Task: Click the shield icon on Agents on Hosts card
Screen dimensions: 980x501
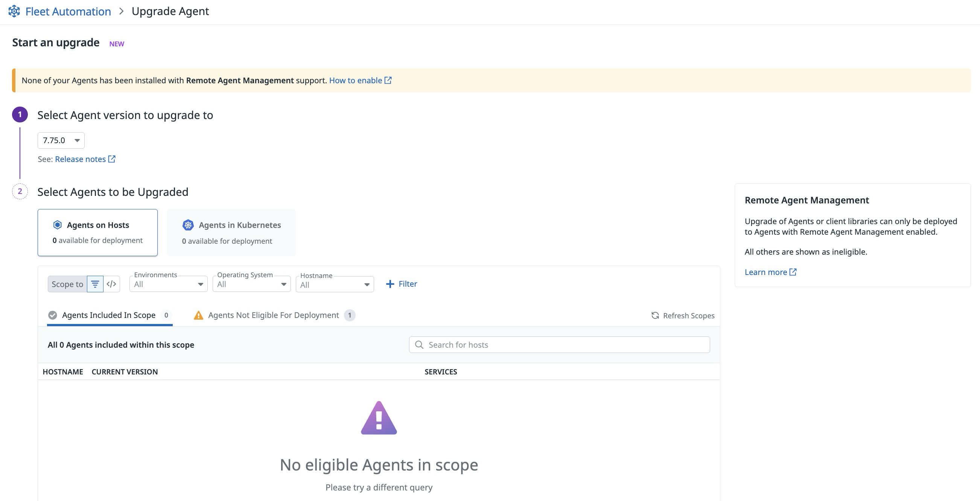Action: pyautogui.click(x=57, y=225)
